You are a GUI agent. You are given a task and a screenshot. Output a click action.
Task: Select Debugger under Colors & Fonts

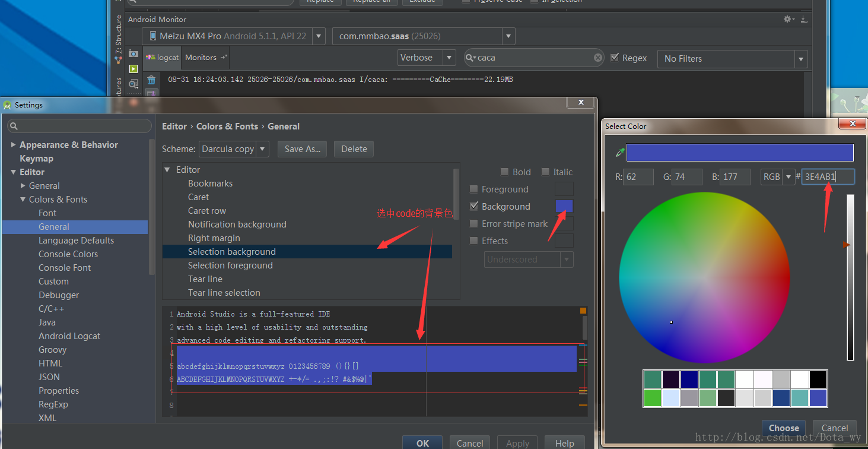coord(59,295)
